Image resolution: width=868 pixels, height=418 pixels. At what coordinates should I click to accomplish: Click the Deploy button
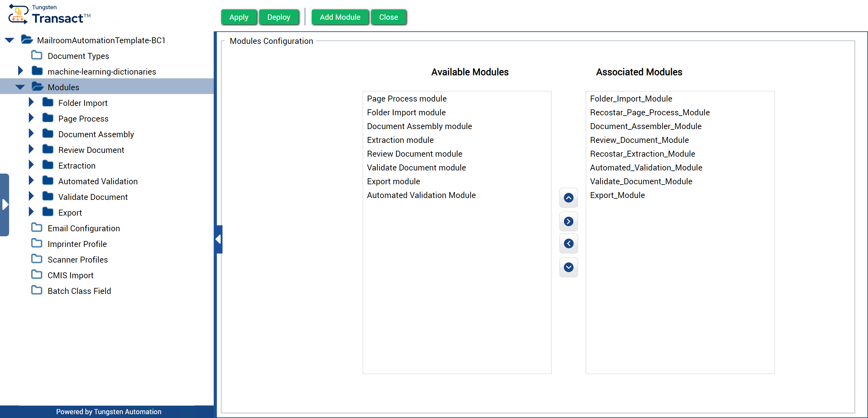pyautogui.click(x=279, y=17)
